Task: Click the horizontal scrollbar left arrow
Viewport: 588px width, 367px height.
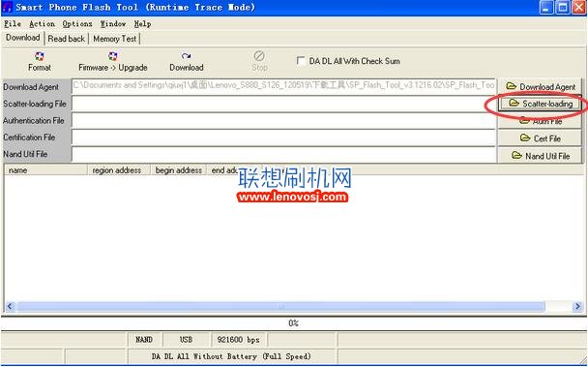Action: [x=10, y=307]
